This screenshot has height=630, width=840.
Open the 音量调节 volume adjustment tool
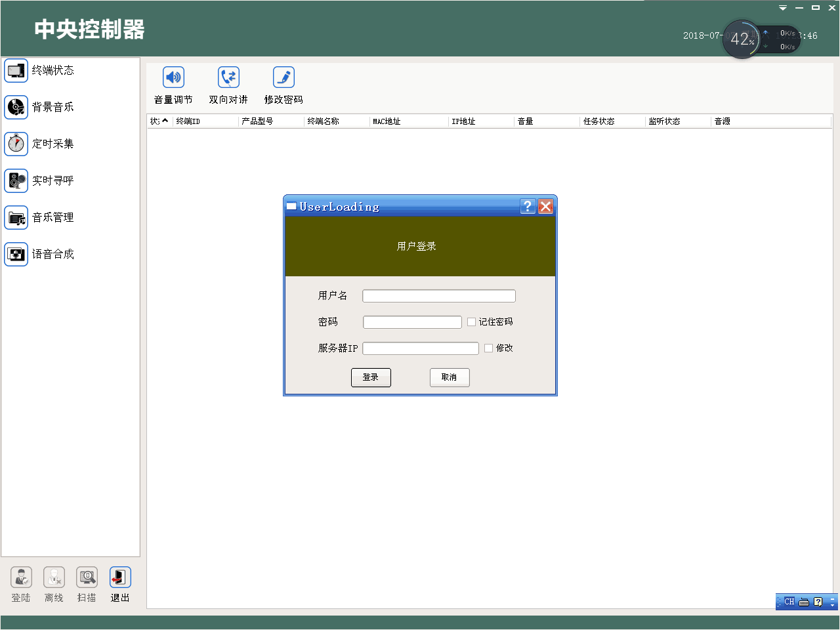coord(173,84)
